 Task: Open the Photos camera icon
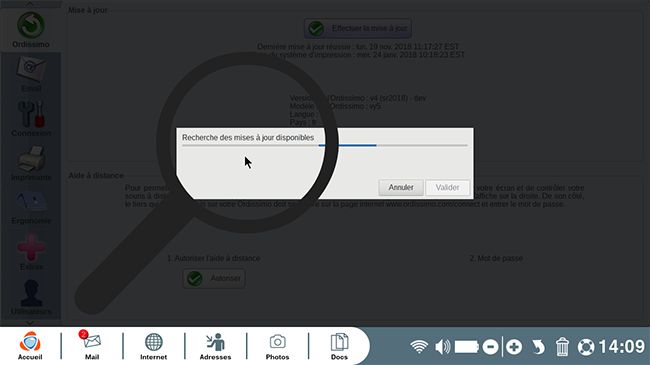point(277,346)
